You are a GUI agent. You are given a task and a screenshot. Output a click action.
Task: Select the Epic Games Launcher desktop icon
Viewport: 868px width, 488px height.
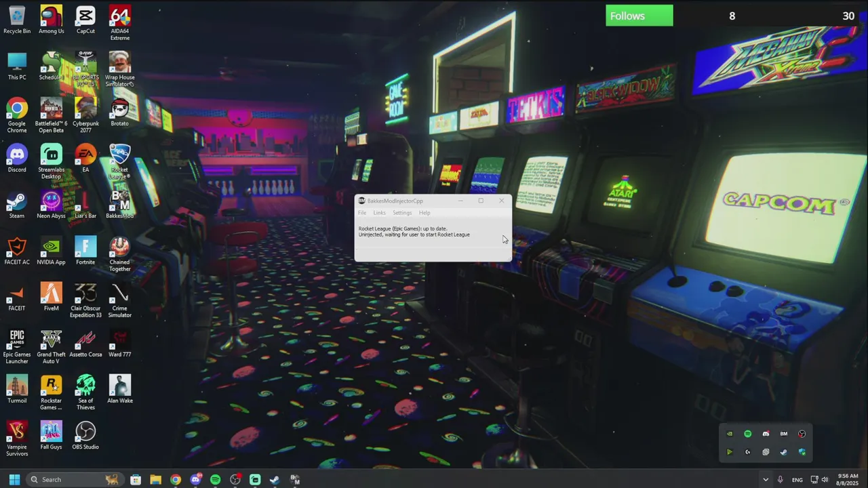(x=17, y=346)
